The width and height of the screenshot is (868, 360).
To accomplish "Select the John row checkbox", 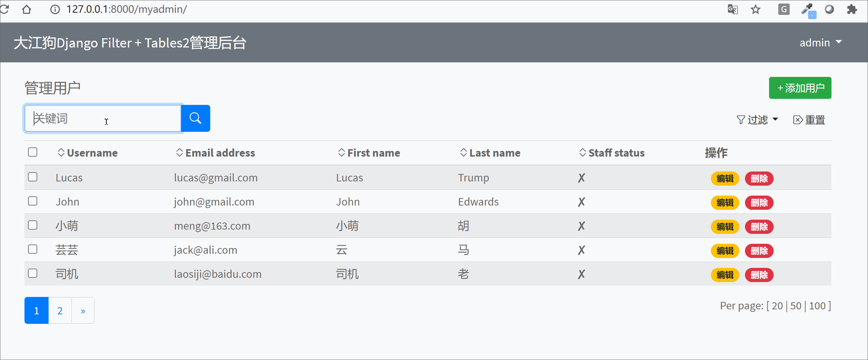I will (33, 201).
